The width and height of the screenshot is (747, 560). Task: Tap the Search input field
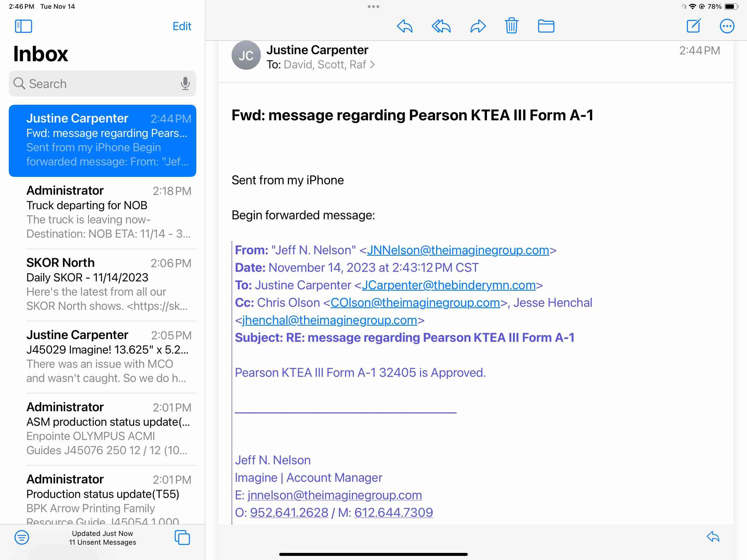tap(98, 83)
